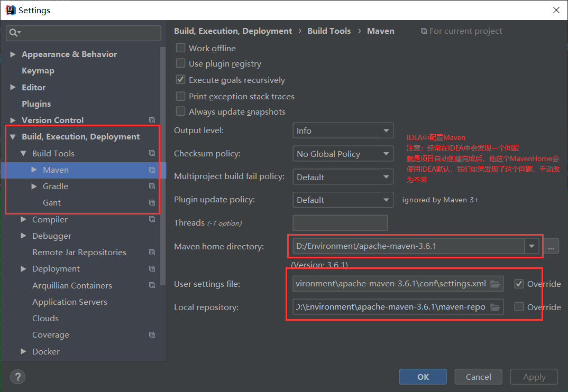This screenshot has width=568, height=392.
Task: Click Cancel button
Action: pos(478,377)
